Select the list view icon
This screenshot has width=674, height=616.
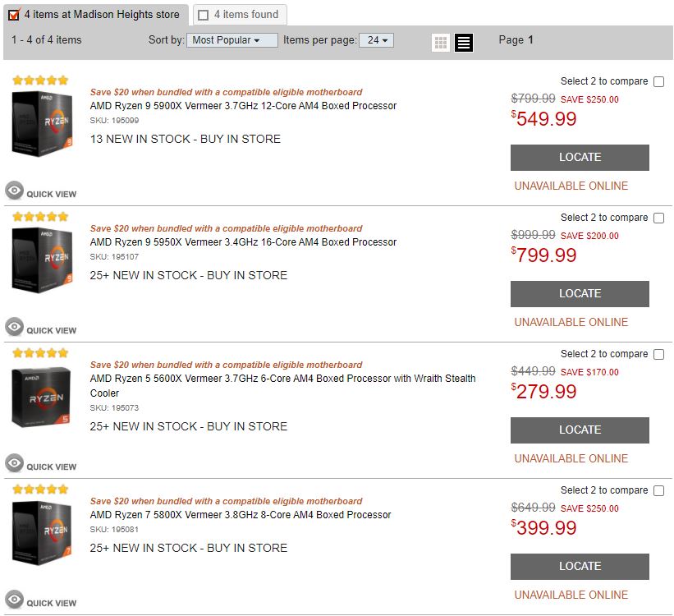(464, 43)
